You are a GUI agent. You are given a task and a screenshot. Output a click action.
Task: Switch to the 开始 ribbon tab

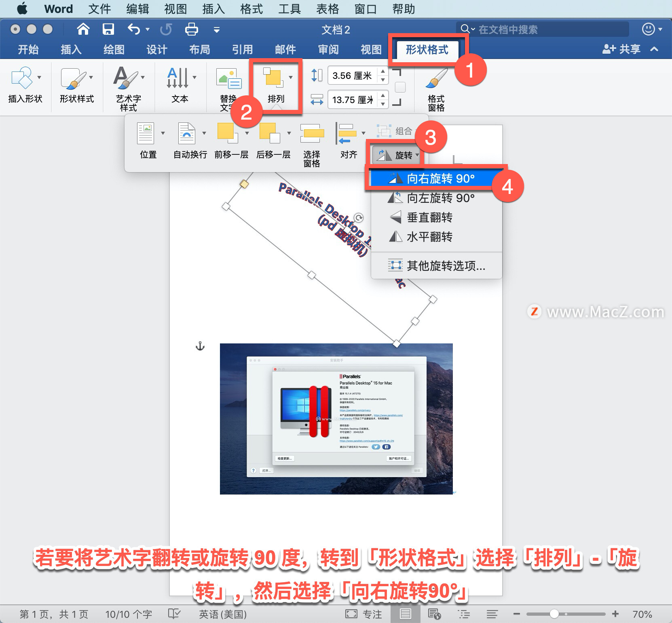tap(28, 49)
